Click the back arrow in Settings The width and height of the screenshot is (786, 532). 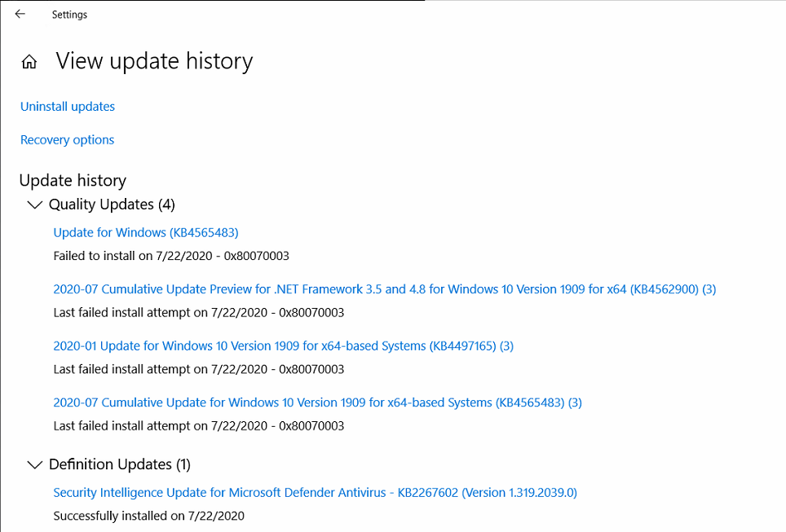20,14
